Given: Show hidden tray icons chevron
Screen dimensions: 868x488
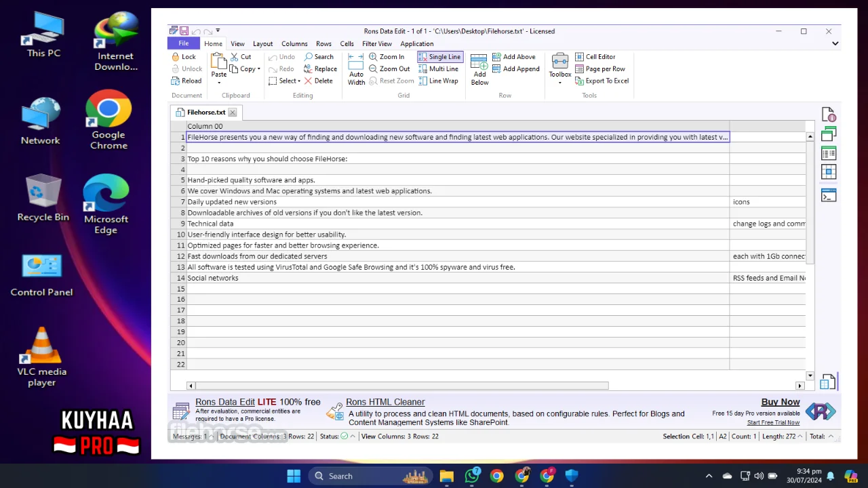Looking at the screenshot, I should (x=709, y=476).
